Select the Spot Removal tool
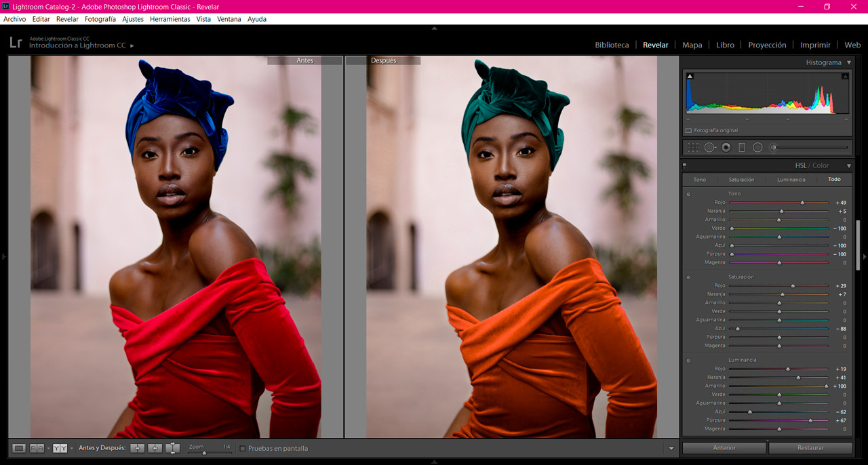 (x=710, y=146)
